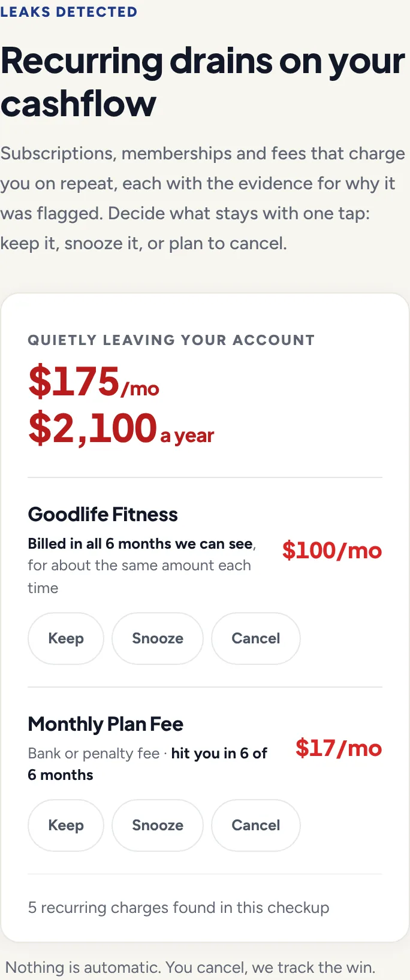
Task: Keep the Monthly Plan Fee
Action: coord(66,825)
